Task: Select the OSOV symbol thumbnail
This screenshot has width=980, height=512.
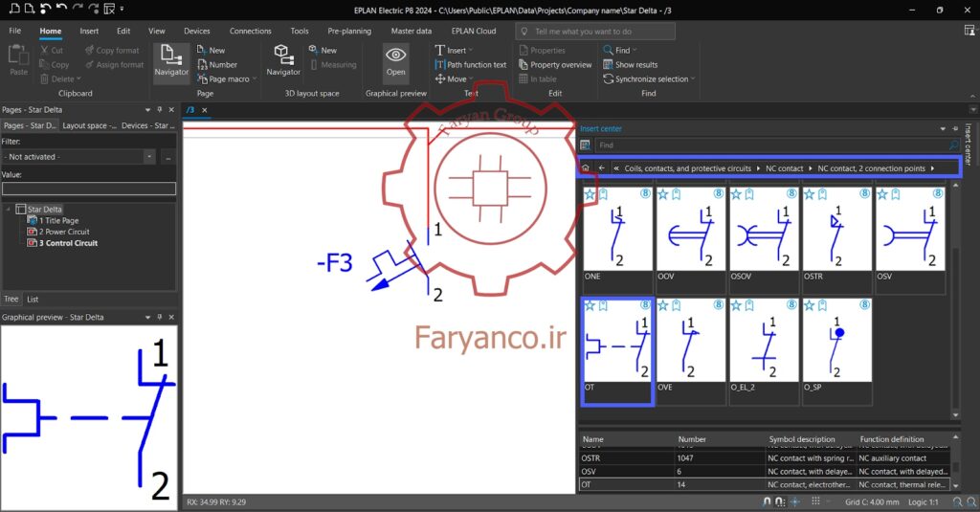Action: coord(764,239)
